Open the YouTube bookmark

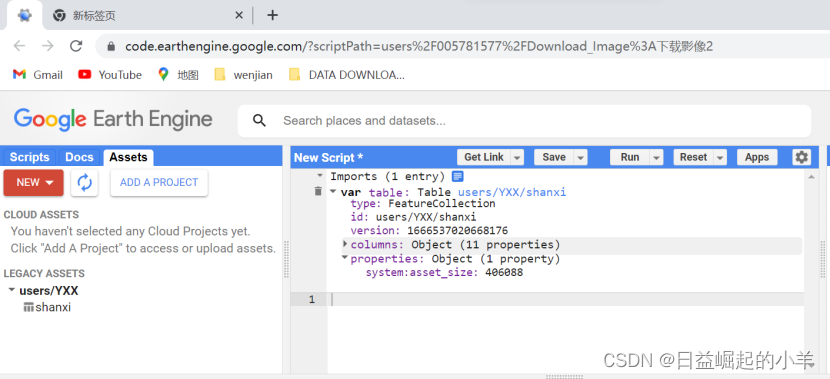coord(110,75)
